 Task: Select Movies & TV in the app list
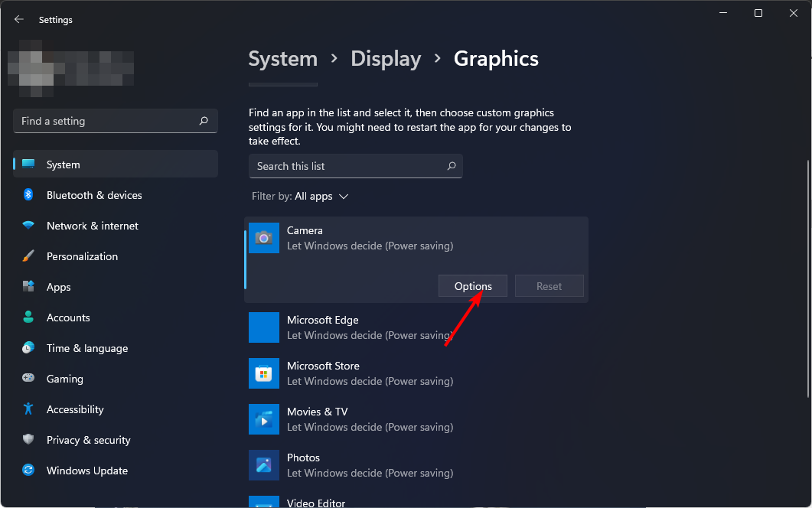pyautogui.click(x=416, y=419)
